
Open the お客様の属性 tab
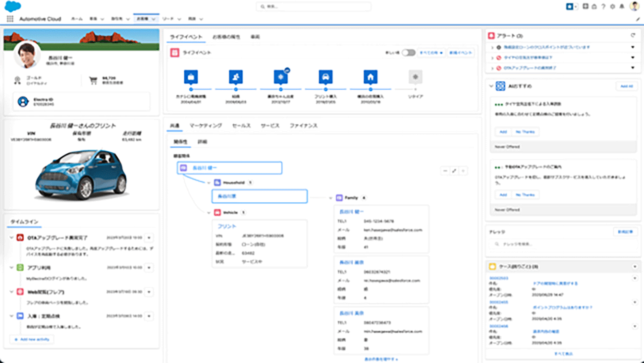[227, 36]
